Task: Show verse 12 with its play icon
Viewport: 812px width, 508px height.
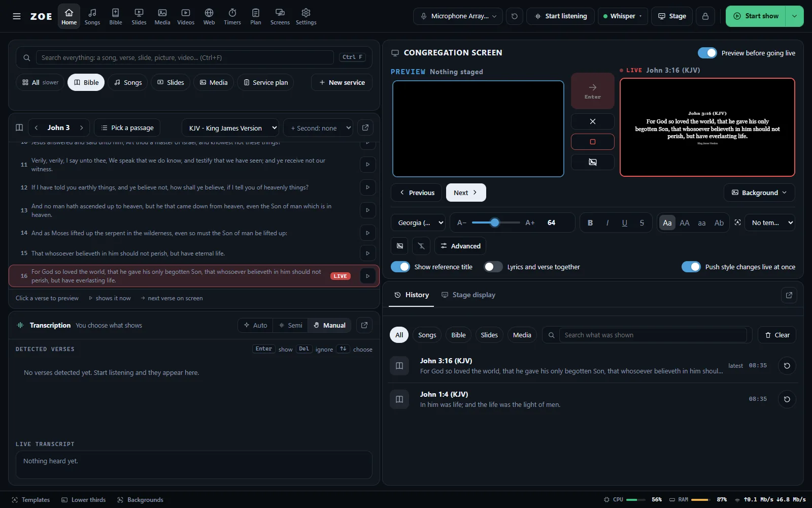Action: 367,187
